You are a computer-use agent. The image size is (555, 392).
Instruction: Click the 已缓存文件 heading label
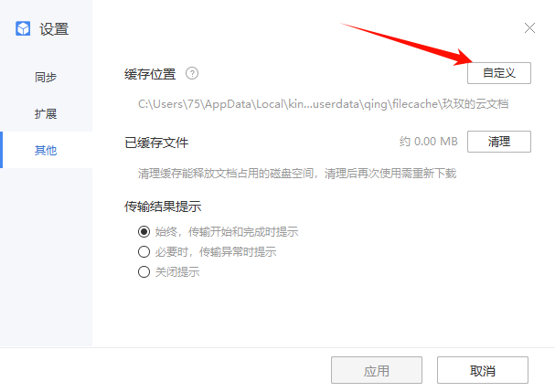(x=156, y=143)
